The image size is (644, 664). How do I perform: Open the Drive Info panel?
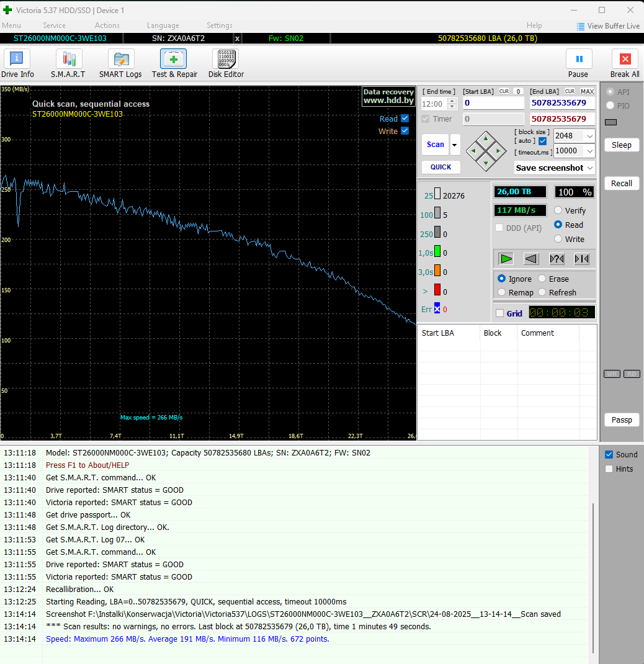[x=17, y=64]
